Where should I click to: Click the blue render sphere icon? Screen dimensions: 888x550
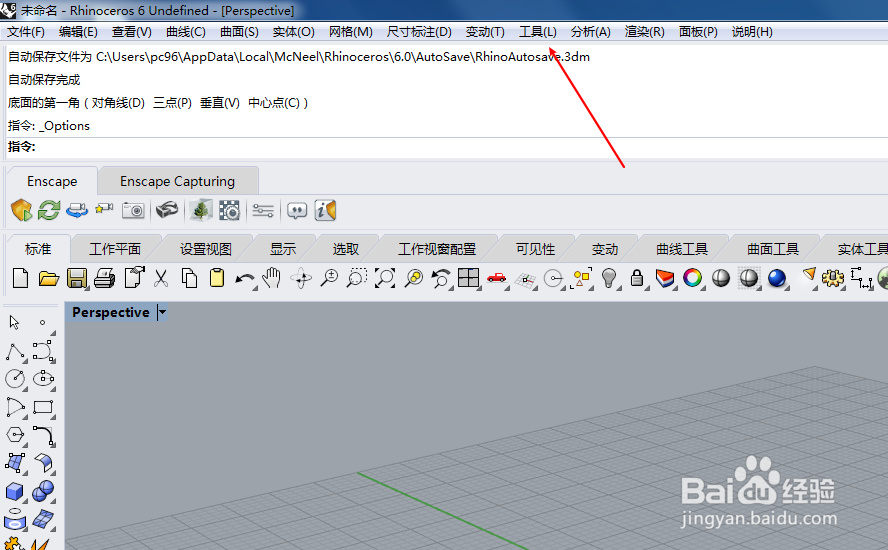click(777, 278)
